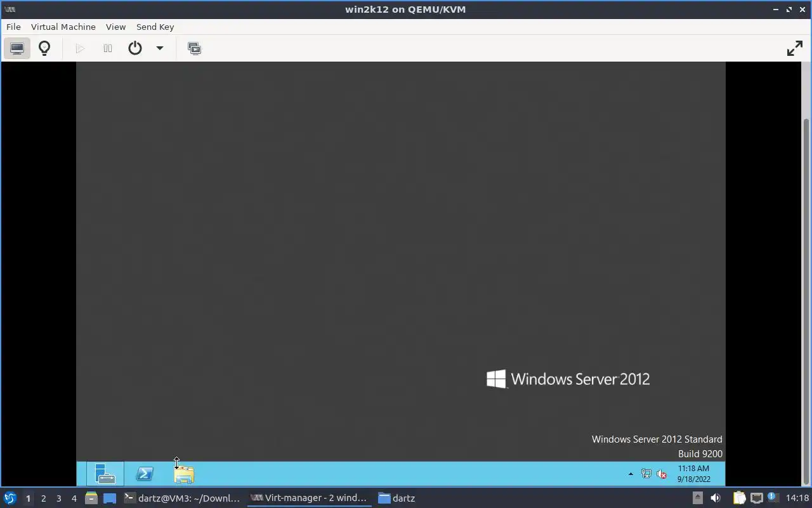
Task: Select the Virt-manager taskbar entry
Action: point(309,498)
